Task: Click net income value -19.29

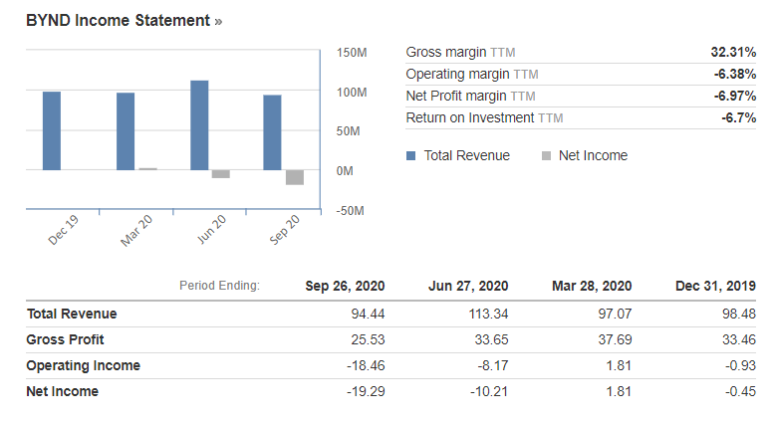Action: (366, 391)
